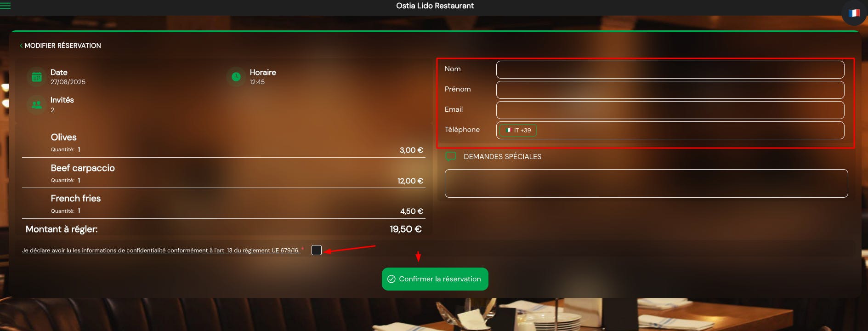Click the speech bubble Demandes Spéciales icon

pyautogui.click(x=451, y=157)
